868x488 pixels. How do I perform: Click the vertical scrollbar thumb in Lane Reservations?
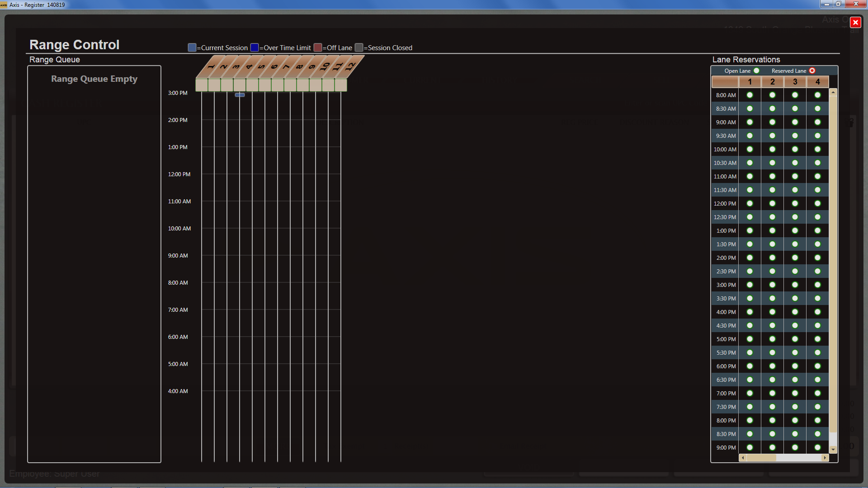click(833, 263)
